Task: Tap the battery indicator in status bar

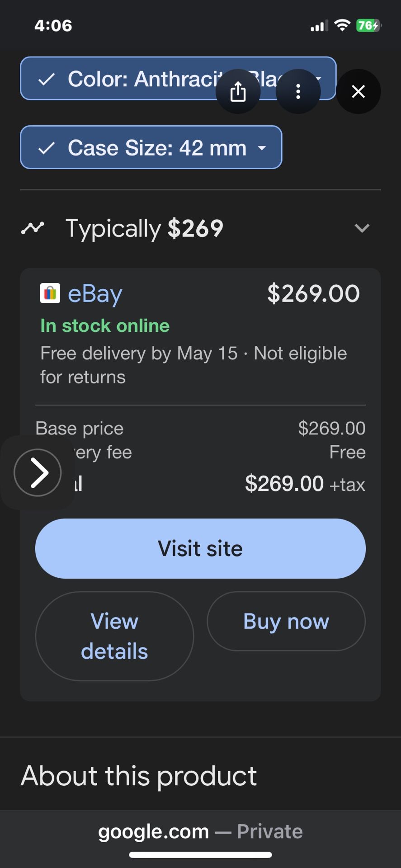Action: (368, 26)
